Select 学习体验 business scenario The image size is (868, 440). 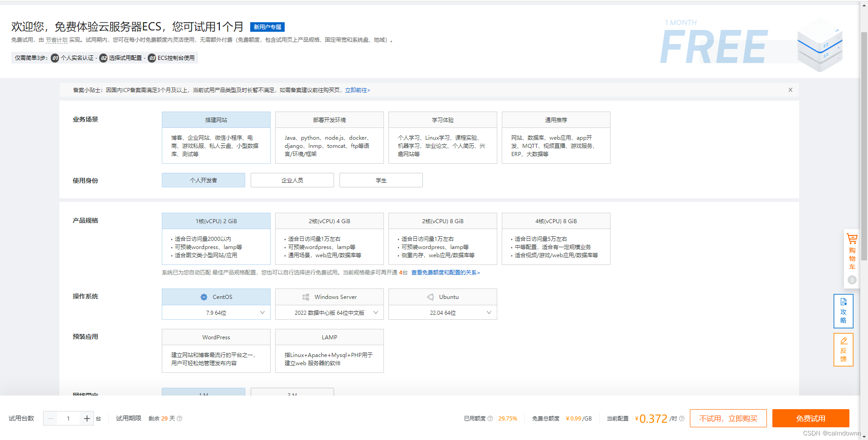(443, 137)
